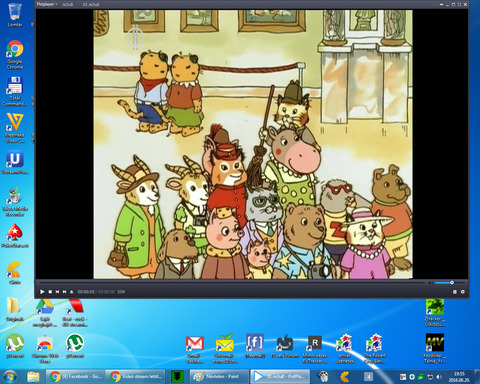Click the Play button in PotPlayer
The width and height of the screenshot is (480, 384).
42,292
